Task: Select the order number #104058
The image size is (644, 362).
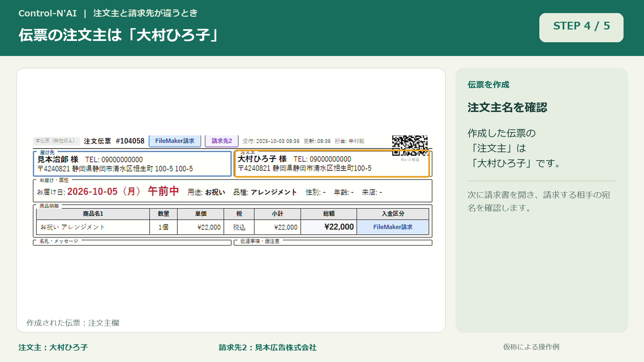Action: point(130,141)
